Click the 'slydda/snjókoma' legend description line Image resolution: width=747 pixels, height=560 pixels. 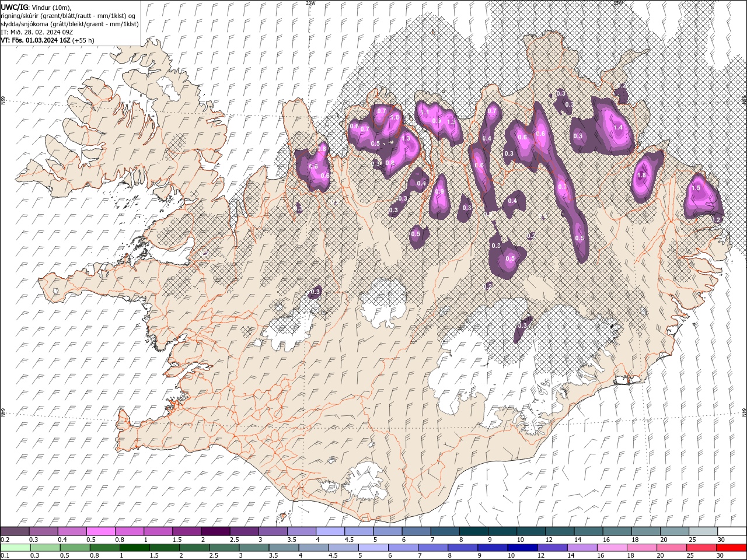click(69, 24)
